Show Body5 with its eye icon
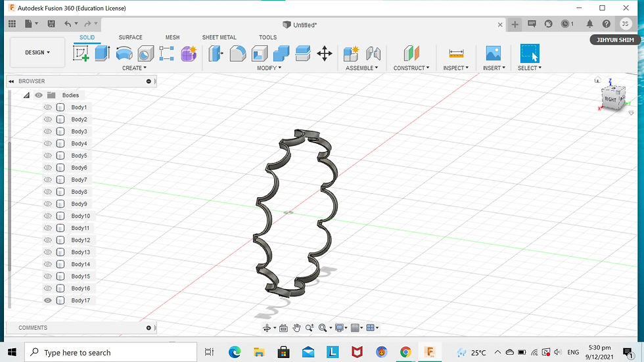Screen dimensions: 644x362 coord(47,156)
